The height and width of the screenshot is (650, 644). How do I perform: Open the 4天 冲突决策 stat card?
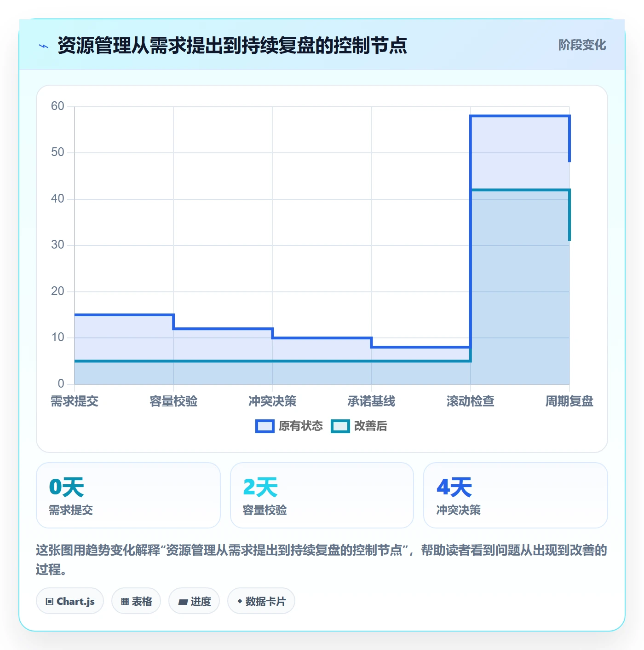click(x=516, y=495)
